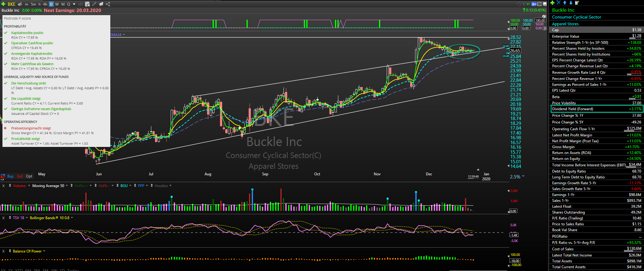This screenshot has width=644, height=271.
Task: Click the notepad edit icon in fundamentals panel
Action: [x=577, y=3]
